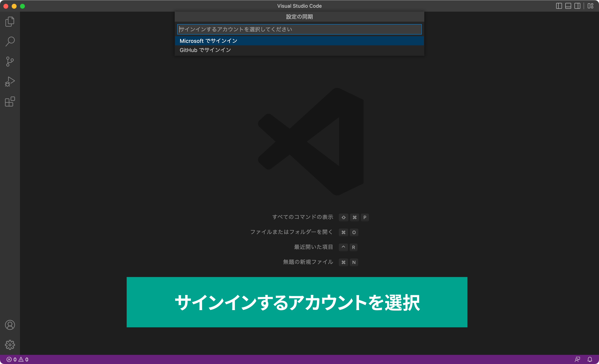Open the feedback icon in status bar
The height and width of the screenshot is (364, 599).
pyautogui.click(x=577, y=359)
